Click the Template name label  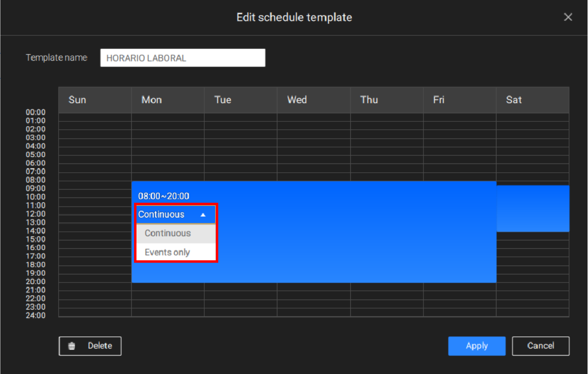57,58
